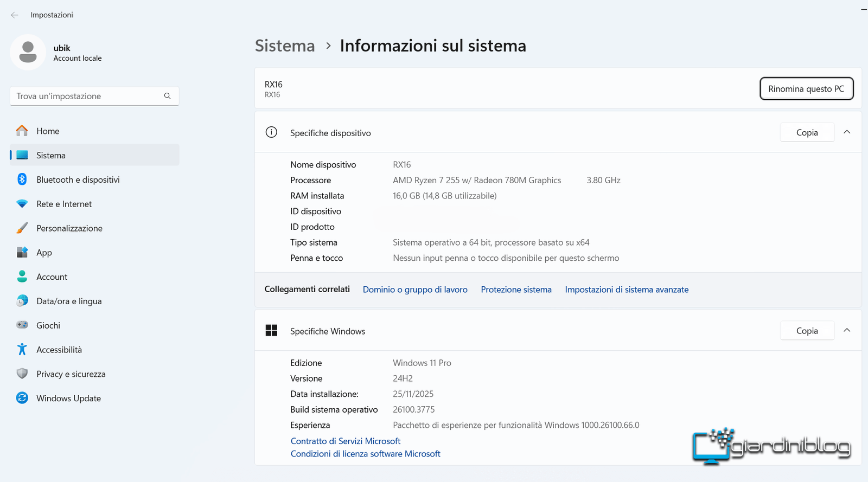Open Impostazioni di sistema avanzate link
This screenshot has height=482, width=868.
[x=627, y=290]
